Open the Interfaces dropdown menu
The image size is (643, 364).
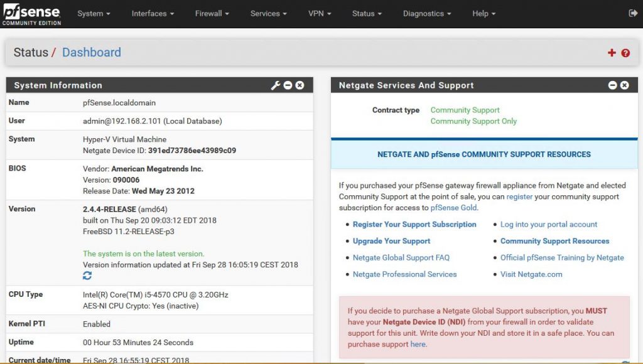pyautogui.click(x=152, y=13)
